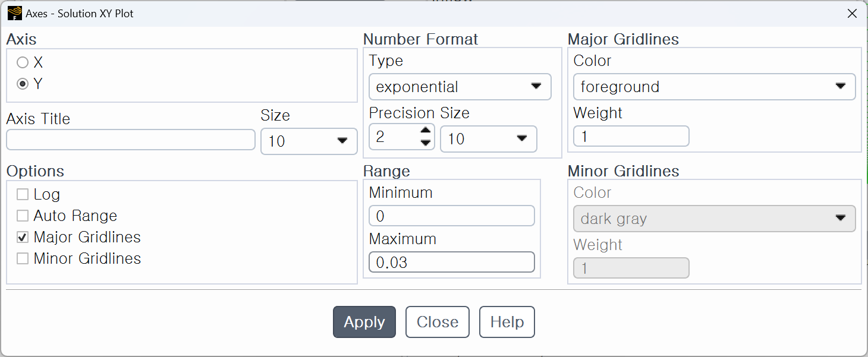Click the Minor Gridlines Weight field

[631, 268]
